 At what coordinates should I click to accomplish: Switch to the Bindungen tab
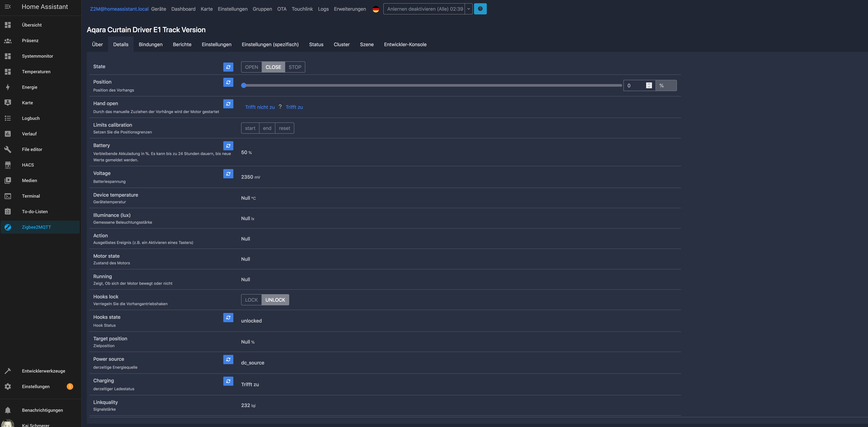point(150,45)
